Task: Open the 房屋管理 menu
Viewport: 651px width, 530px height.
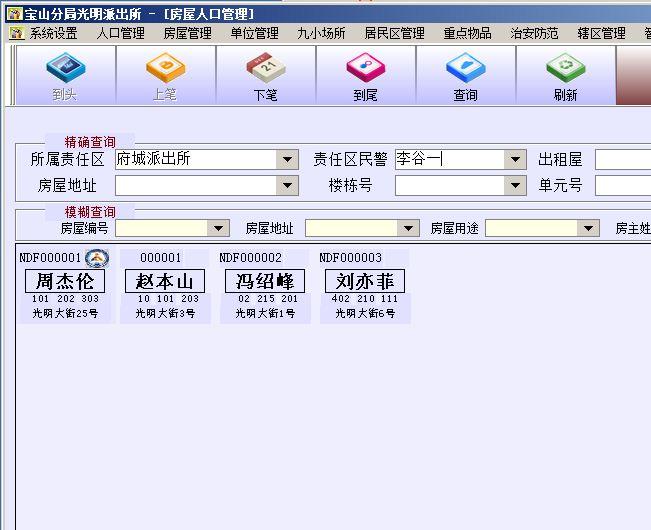Action: pos(188,33)
